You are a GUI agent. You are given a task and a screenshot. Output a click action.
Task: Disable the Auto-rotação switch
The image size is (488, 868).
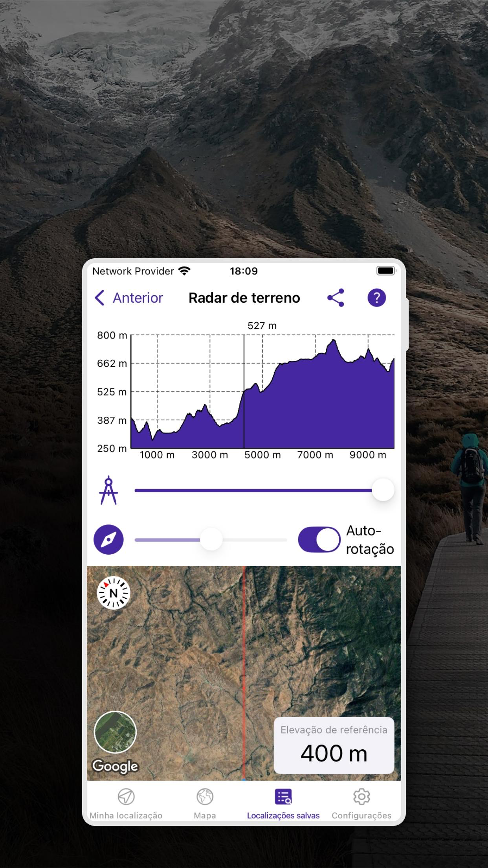click(319, 539)
